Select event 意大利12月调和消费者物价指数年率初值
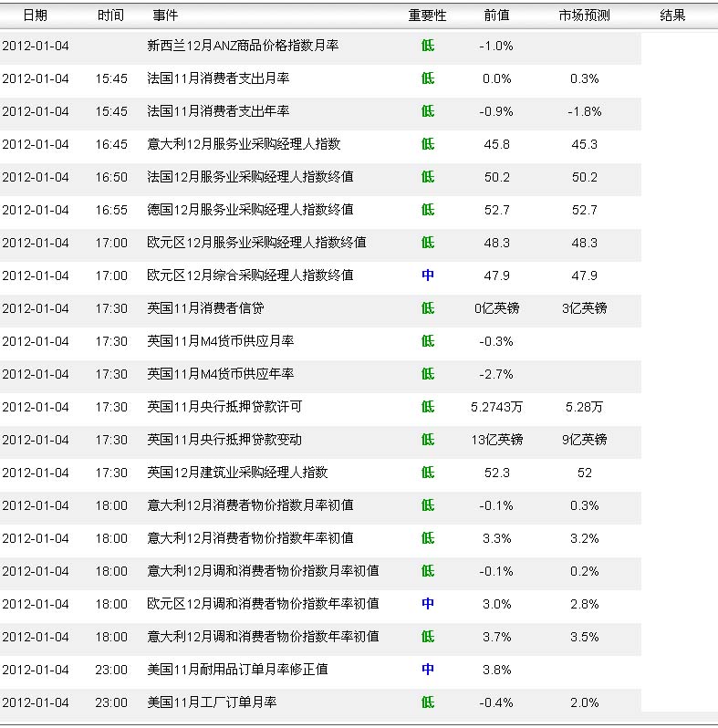 tap(264, 637)
